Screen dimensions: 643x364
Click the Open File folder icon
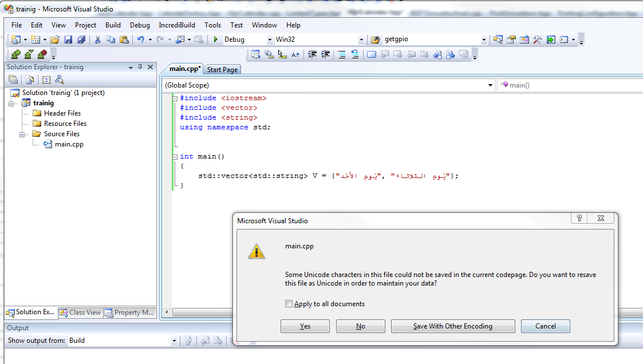pos(55,39)
